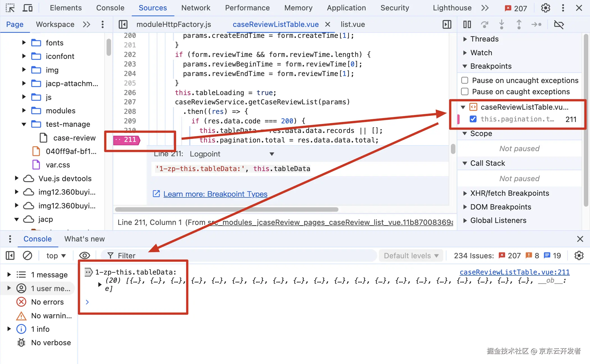Hide the file navigator sidebar
Viewport: 590px width, 364px height.
tap(123, 25)
